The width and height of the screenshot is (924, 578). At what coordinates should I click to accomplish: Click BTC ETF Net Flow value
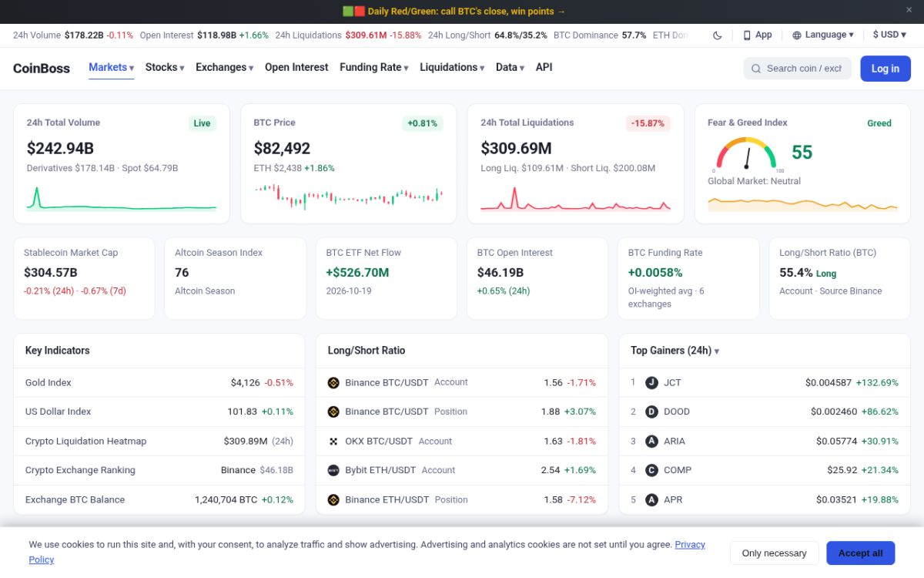click(357, 272)
